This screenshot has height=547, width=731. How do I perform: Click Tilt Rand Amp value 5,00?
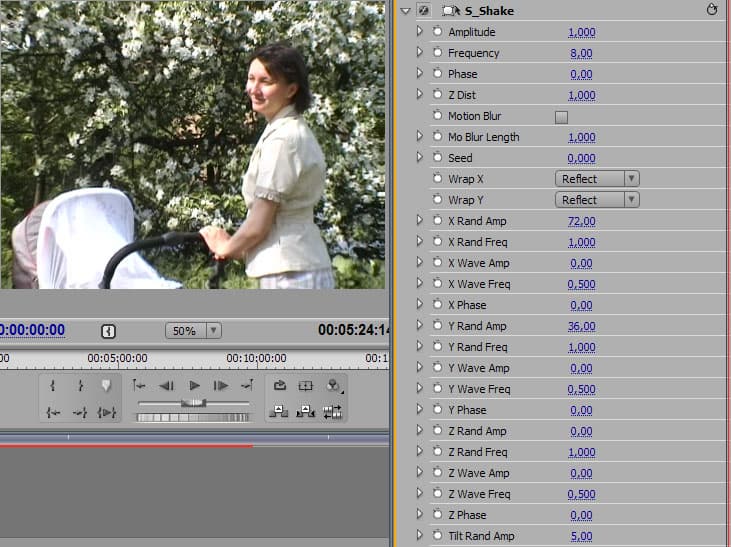coord(581,536)
